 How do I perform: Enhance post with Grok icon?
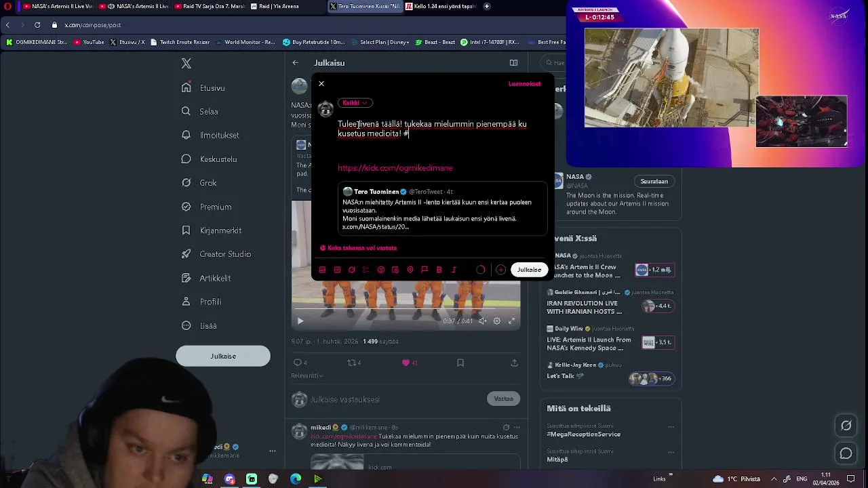tap(352, 270)
